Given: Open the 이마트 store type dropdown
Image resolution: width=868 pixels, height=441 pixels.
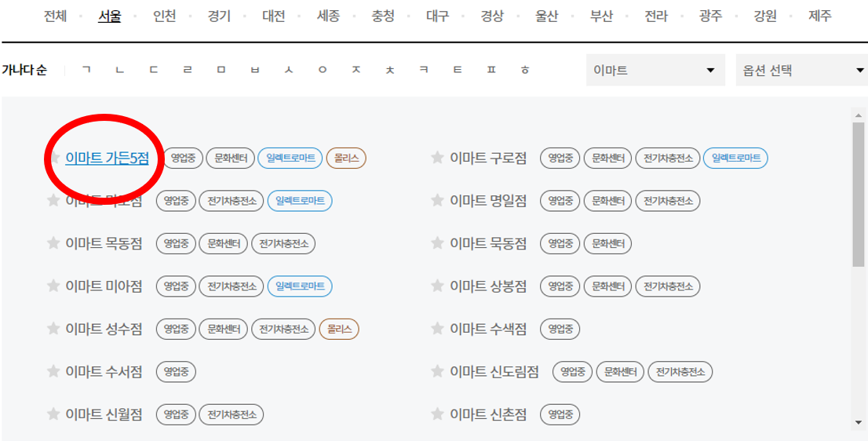Looking at the screenshot, I should click(655, 71).
